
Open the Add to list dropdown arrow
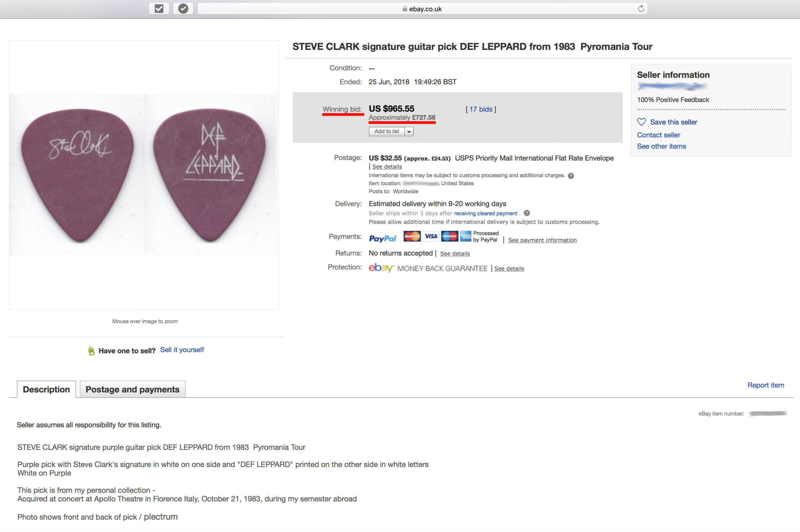coord(409,132)
